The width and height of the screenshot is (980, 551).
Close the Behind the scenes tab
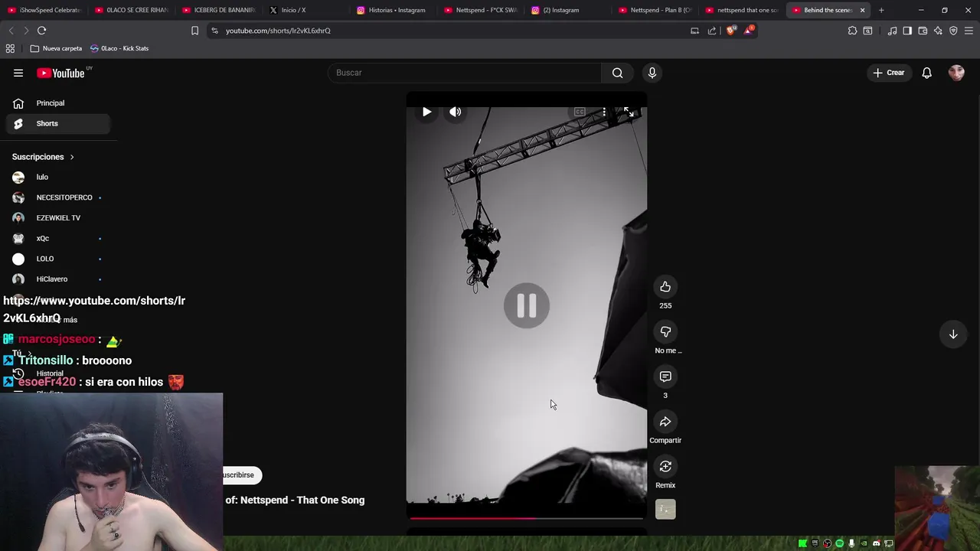862,10
